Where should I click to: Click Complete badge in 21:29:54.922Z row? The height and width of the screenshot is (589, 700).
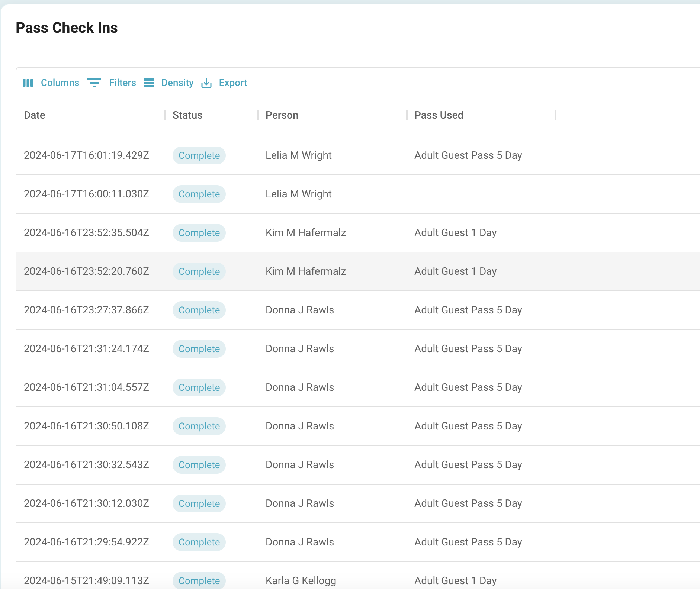point(199,542)
